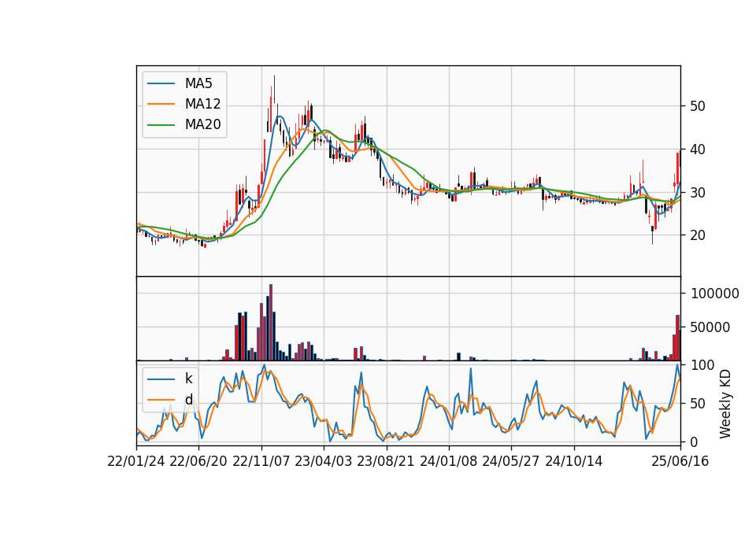Click the k legend label
The height and width of the screenshot is (543, 756).
click(188, 379)
